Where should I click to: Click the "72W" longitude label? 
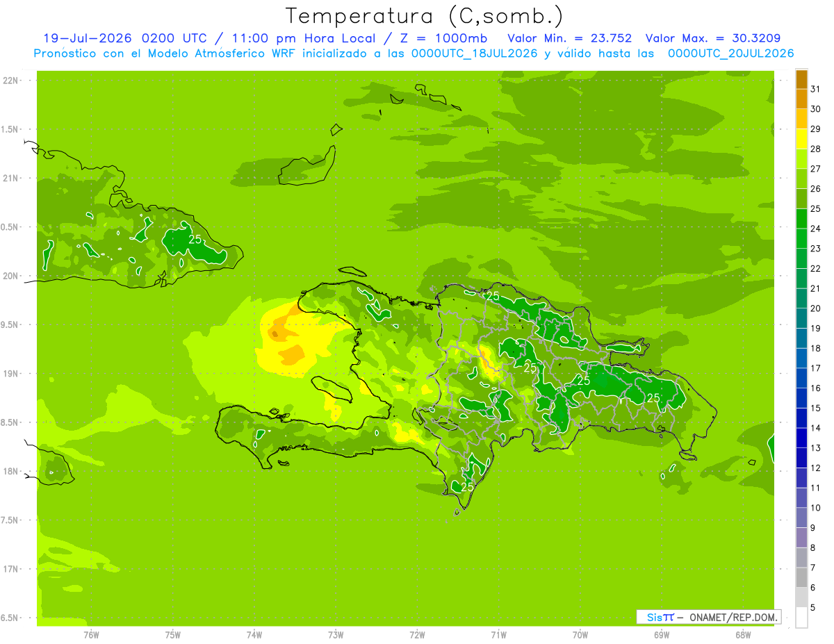(x=417, y=635)
